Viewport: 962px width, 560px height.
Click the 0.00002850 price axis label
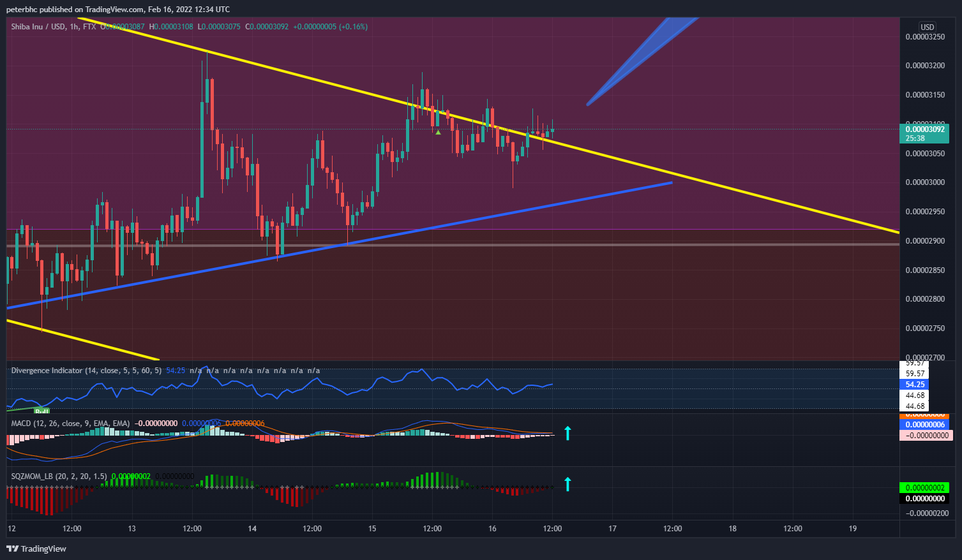coord(925,270)
